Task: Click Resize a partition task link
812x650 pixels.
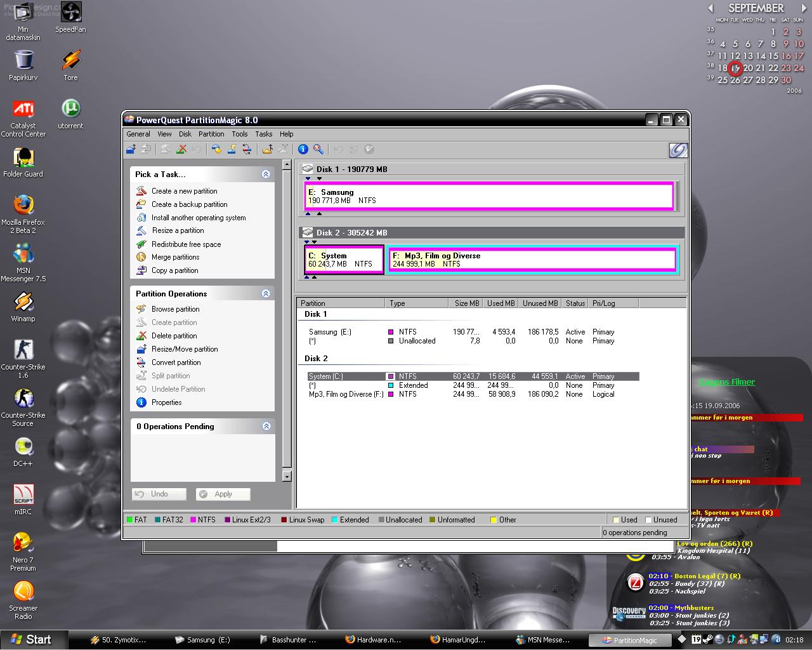Action: point(178,230)
